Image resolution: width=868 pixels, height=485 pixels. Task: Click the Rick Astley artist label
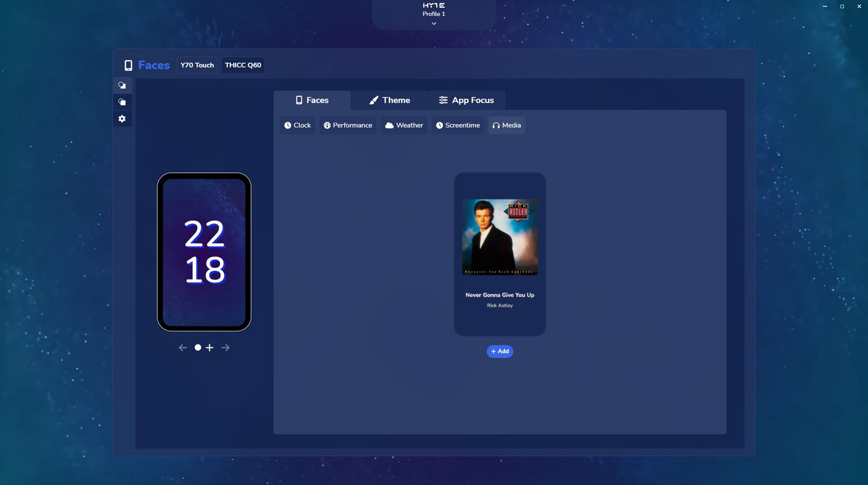pyautogui.click(x=500, y=306)
